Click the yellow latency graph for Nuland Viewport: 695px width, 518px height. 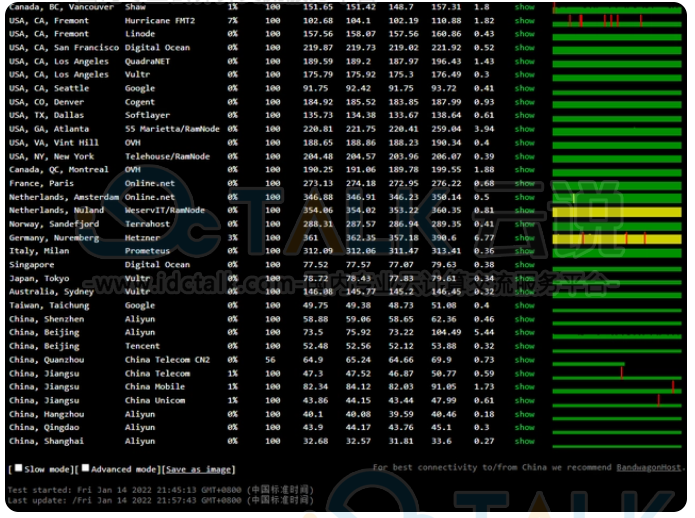pyautogui.click(x=617, y=212)
